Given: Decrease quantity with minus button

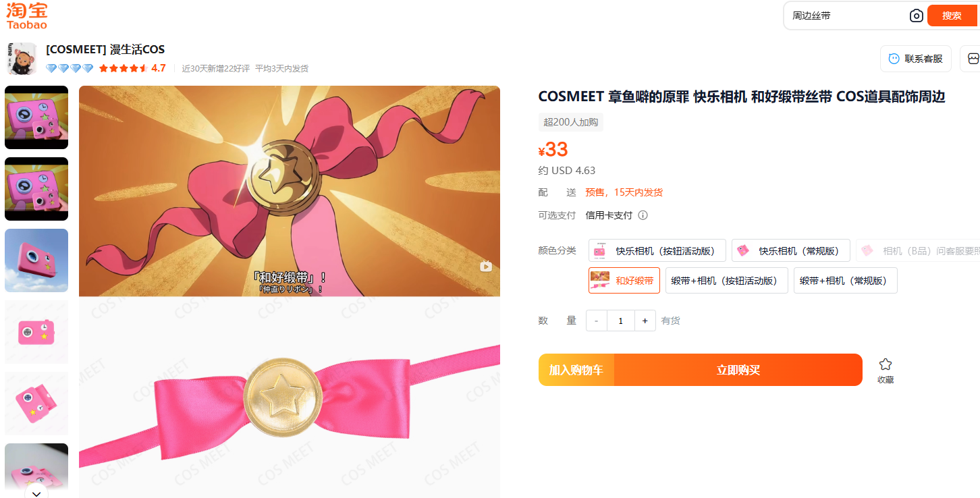Looking at the screenshot, I should (x=597, y=321).
